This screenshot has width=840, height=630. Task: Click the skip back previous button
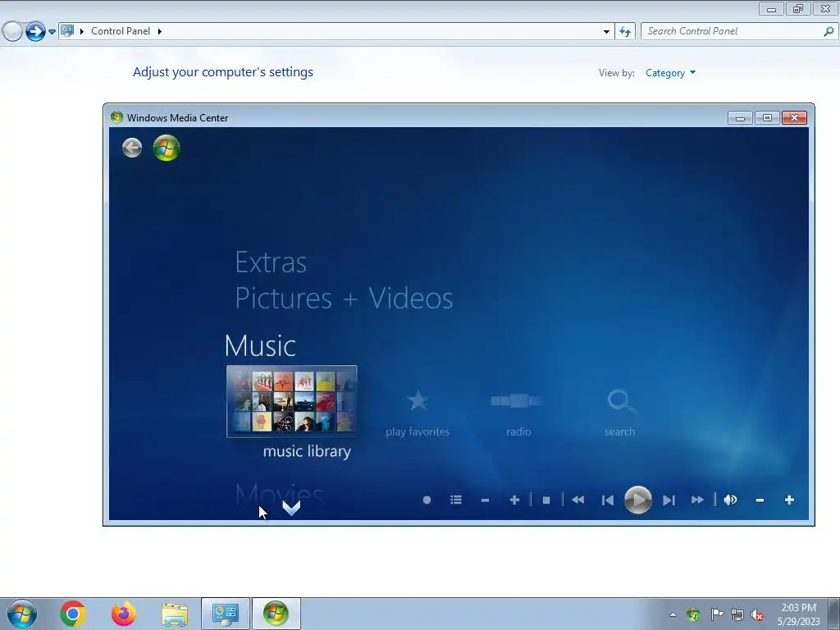(x=608, y=500)
